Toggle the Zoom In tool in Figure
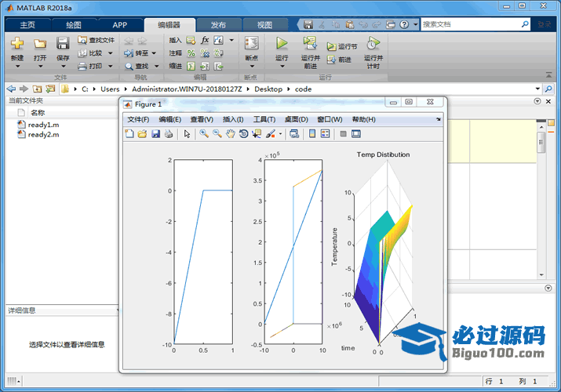The width and height of the screenshot is (561, 392). 204,134
